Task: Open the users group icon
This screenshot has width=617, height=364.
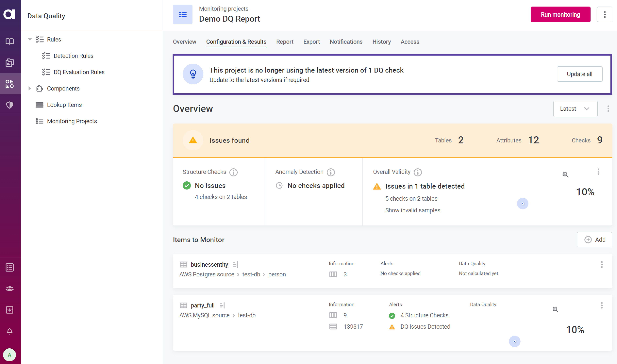Action: tap(10, 289)
